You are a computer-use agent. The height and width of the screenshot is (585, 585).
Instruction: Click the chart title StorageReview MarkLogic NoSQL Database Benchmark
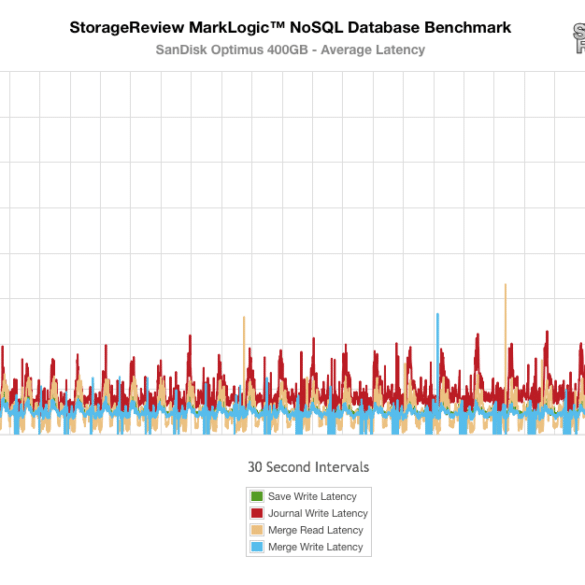(290, 28)
